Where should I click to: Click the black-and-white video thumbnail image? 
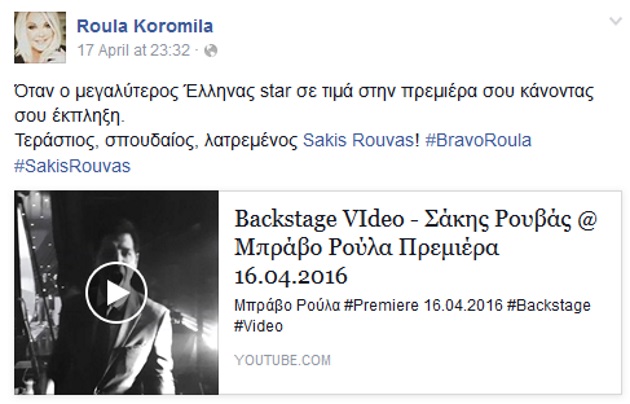117,293
